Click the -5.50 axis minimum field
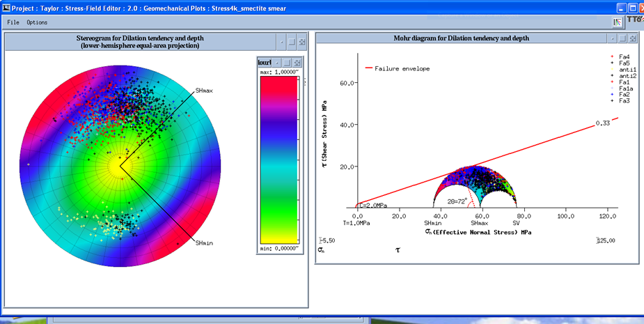 (x=327, y=240)
